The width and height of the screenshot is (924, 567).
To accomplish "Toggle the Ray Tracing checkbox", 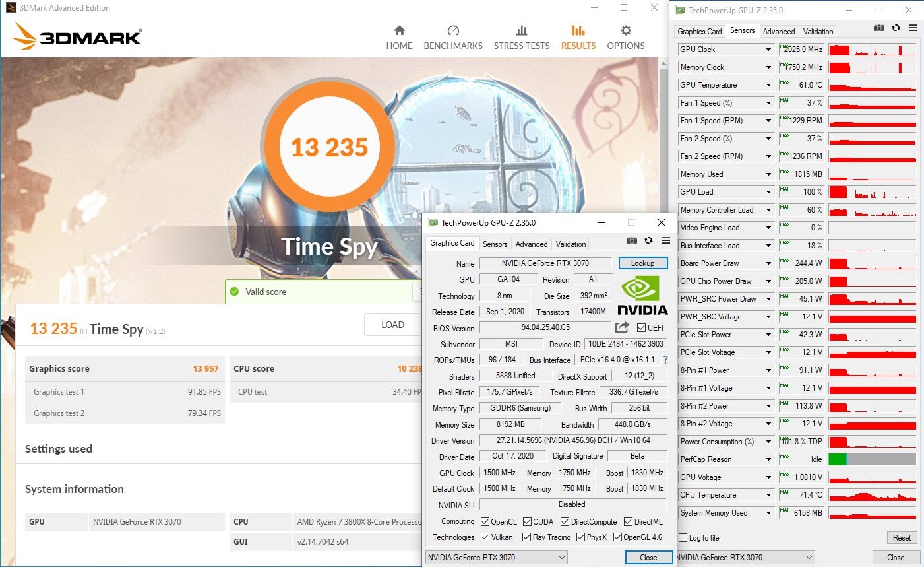I will click(526, 537).
